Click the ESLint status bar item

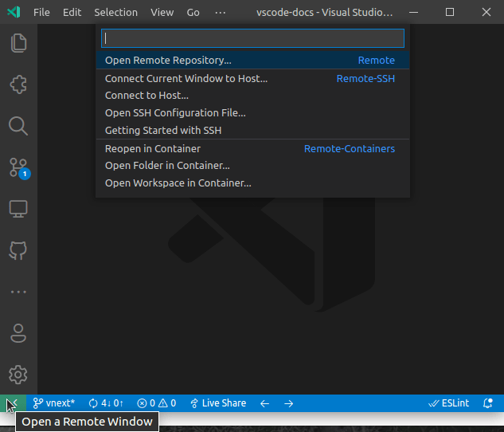pyautogui.click(x=449, y=403)
